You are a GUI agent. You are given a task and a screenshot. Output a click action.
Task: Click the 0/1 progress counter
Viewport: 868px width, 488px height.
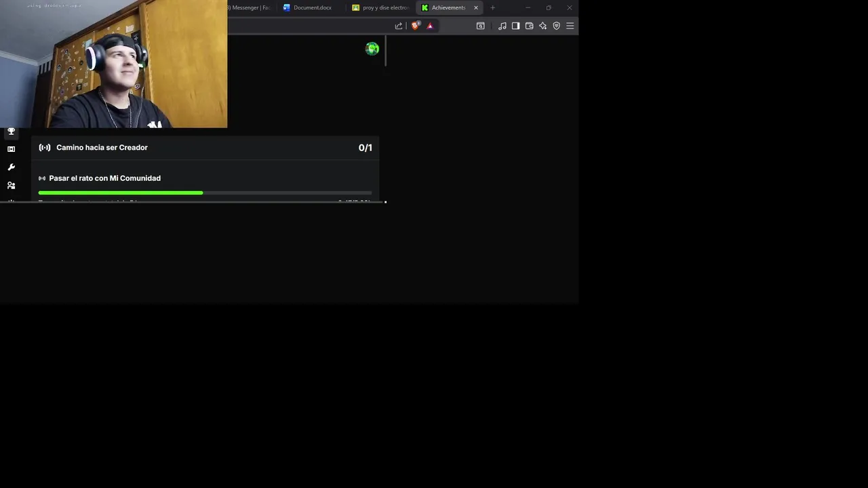point(366,148)
